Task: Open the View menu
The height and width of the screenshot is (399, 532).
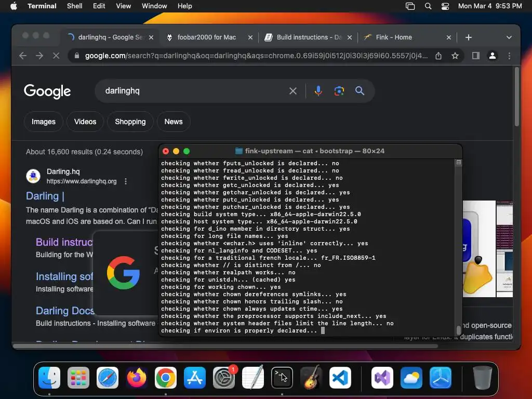Action: [x=124, y=6]
